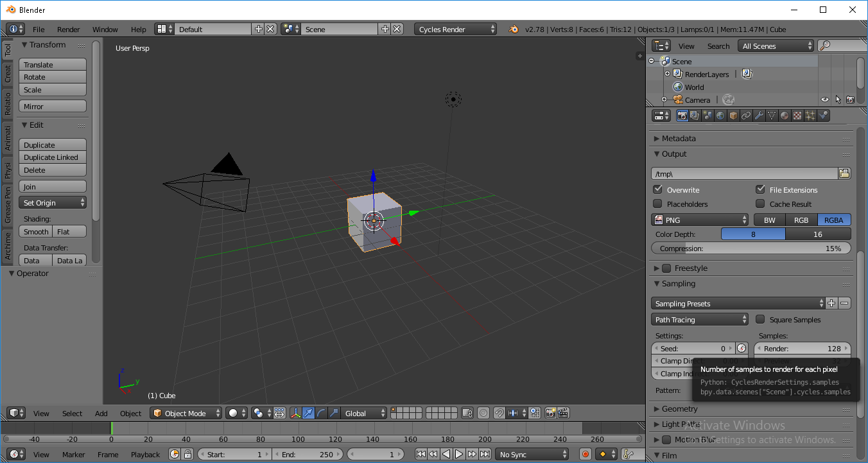
Task: Open the PNG file format dropdown
Action: tap(700, 220)
